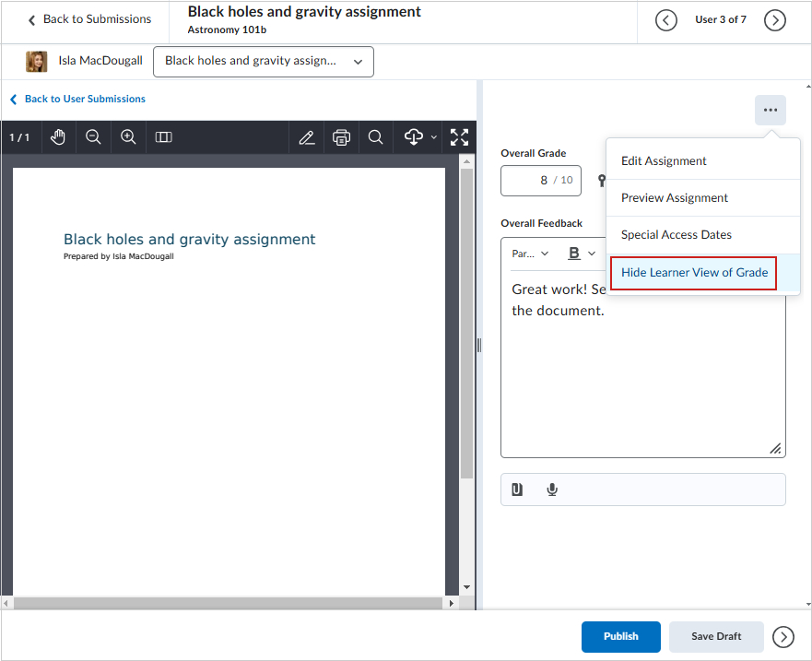The width and height of the screenshot is (812, 661).
Task: Zoom in the document viewer
Action: coord(128,137)
